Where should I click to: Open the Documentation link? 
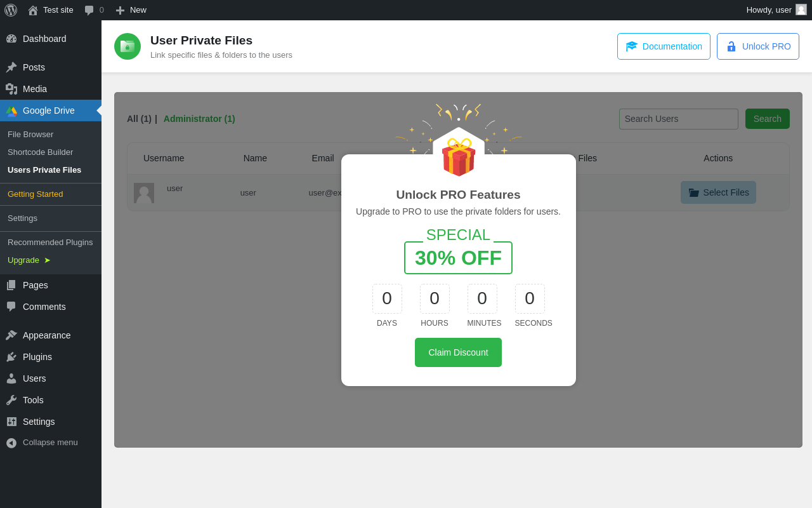(x=664, y=46)
